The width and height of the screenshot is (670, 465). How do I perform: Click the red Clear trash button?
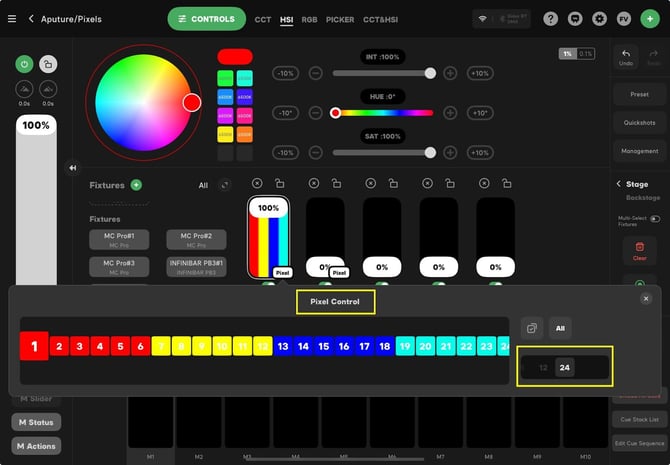coord(639,251)
